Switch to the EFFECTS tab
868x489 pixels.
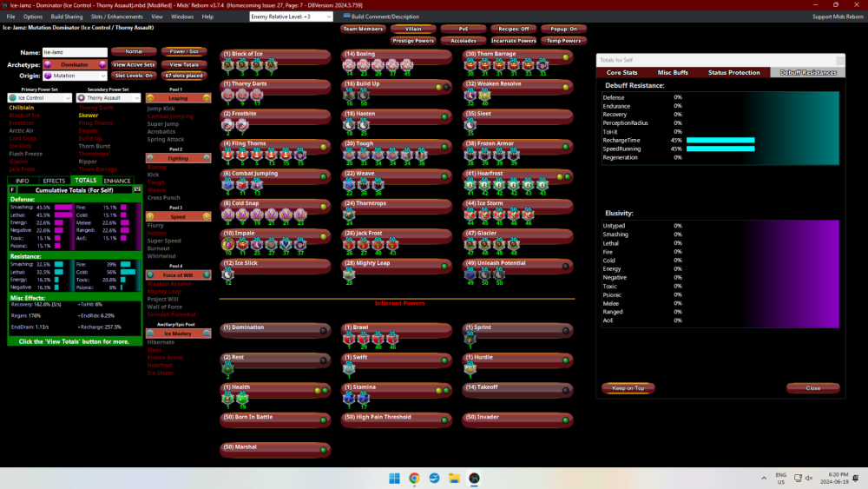(x=54, y=181)
